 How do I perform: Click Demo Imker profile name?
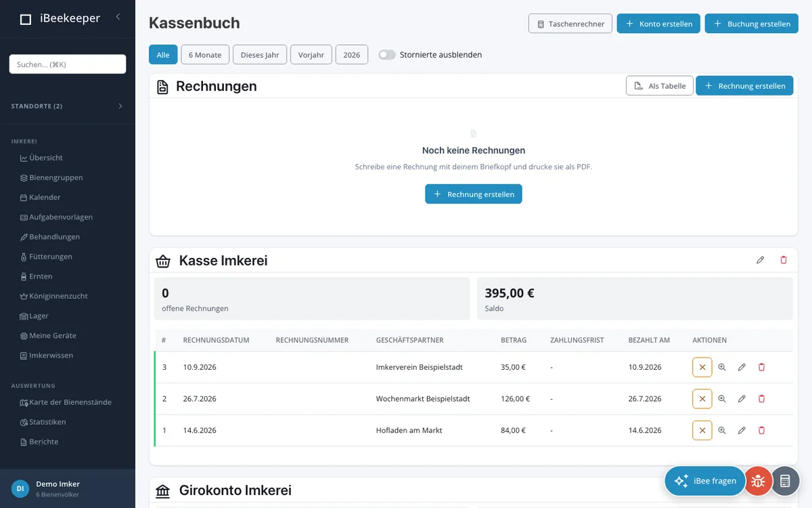point(58,484)
